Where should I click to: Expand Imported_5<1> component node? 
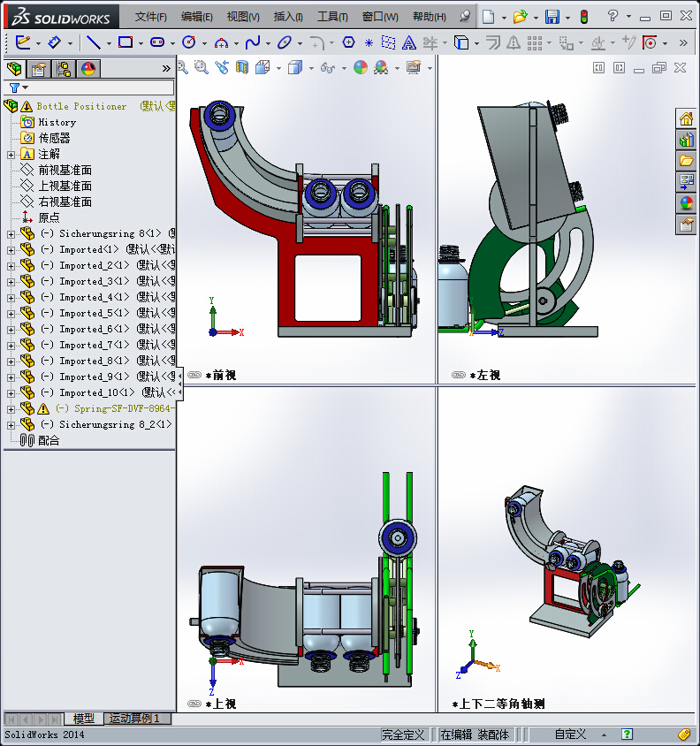tap(11, 314)
